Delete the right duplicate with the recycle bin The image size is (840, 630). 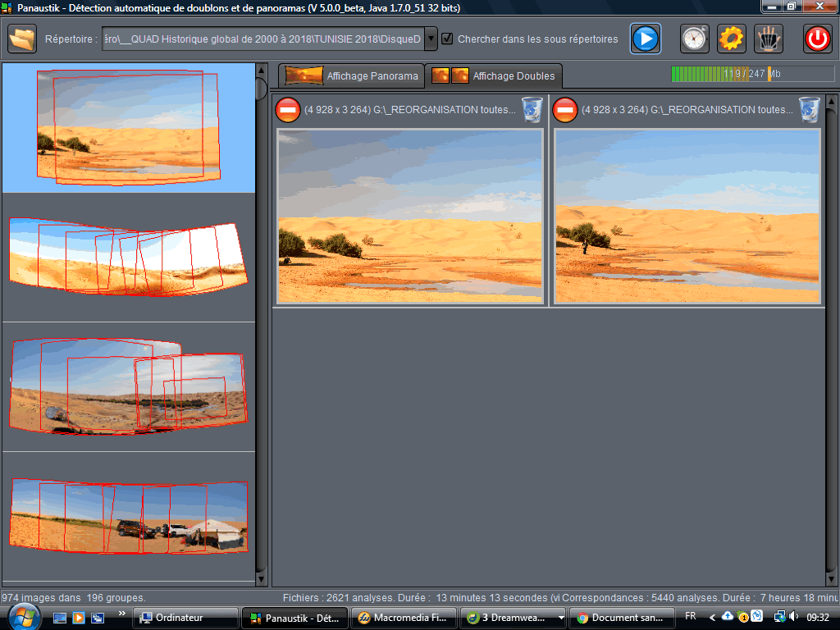tap(810, 110)
